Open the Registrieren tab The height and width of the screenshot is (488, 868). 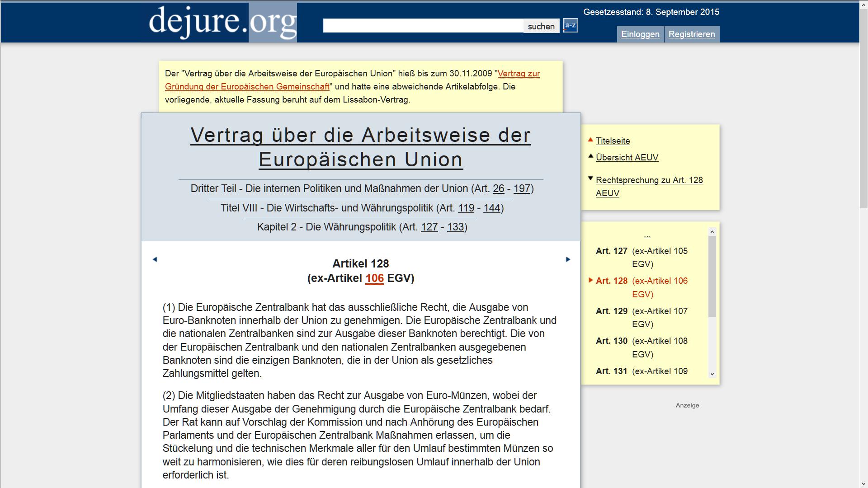coord(691,34)
